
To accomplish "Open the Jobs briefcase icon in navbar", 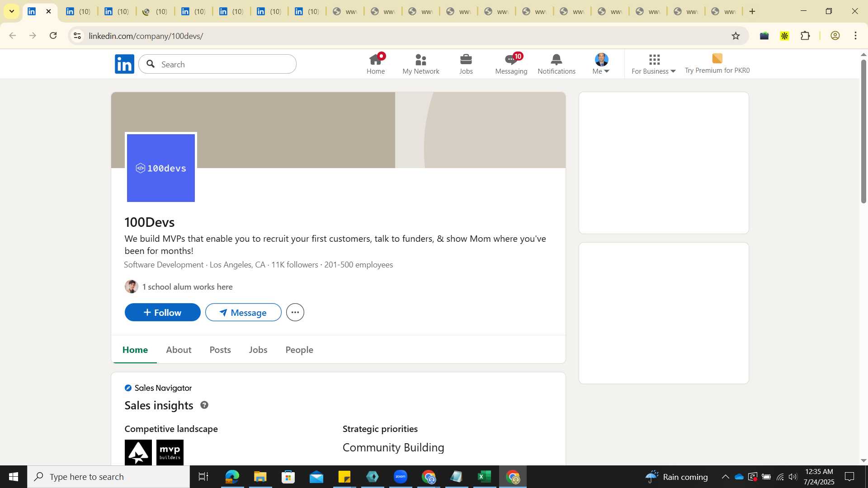I will 466,64.
